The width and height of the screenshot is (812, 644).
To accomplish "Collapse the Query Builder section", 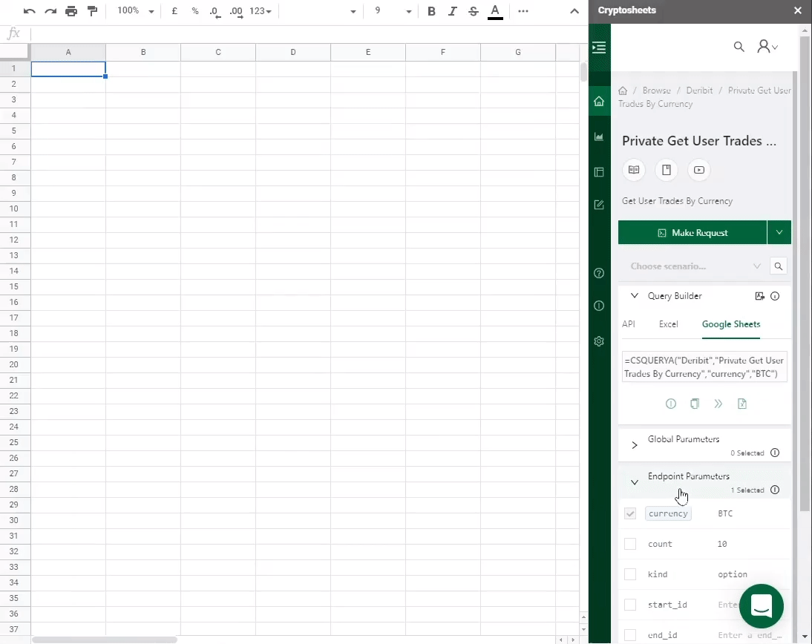I will [635, 295].
